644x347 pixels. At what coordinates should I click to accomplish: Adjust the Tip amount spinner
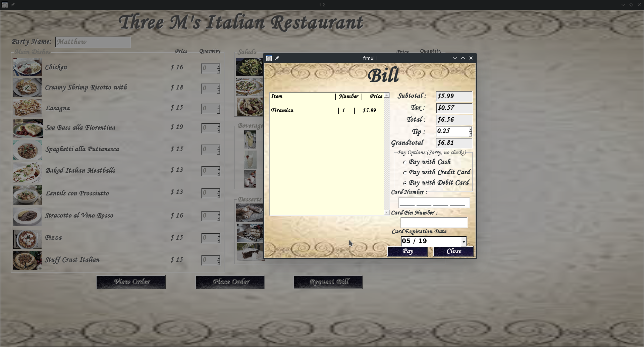(471, 131)
